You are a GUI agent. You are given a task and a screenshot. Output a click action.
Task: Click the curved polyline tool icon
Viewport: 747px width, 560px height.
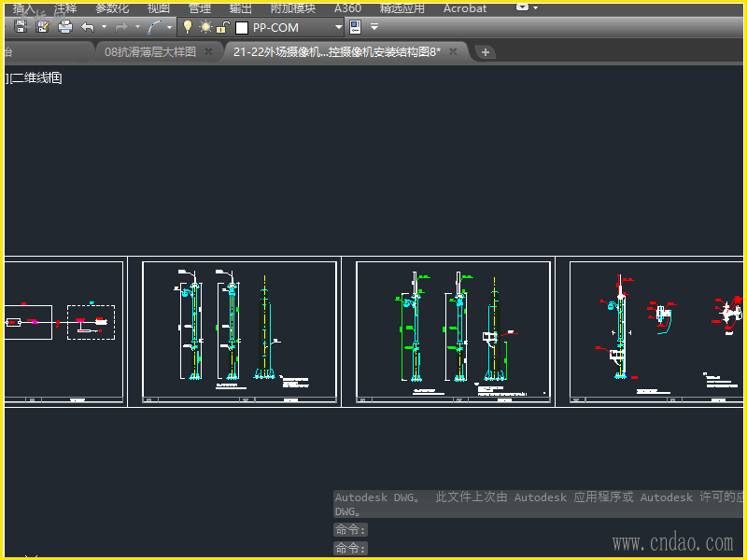point(155,27)
